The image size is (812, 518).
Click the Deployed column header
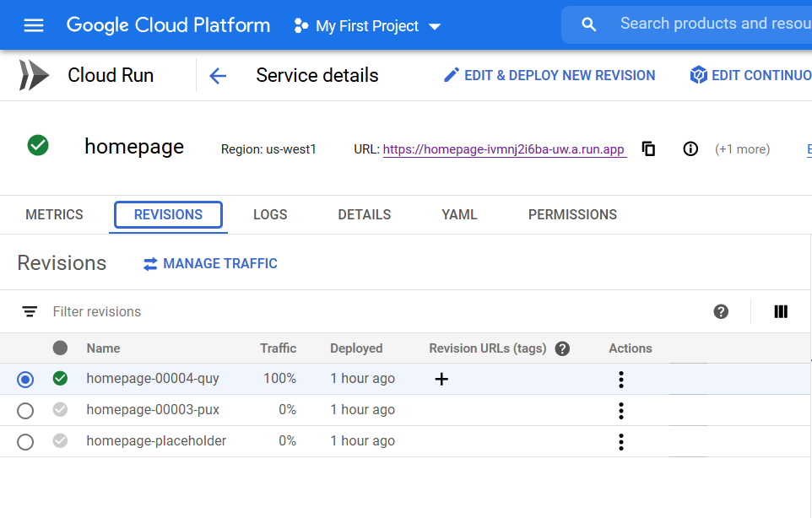pyautogui.click(x=356, y=348)
